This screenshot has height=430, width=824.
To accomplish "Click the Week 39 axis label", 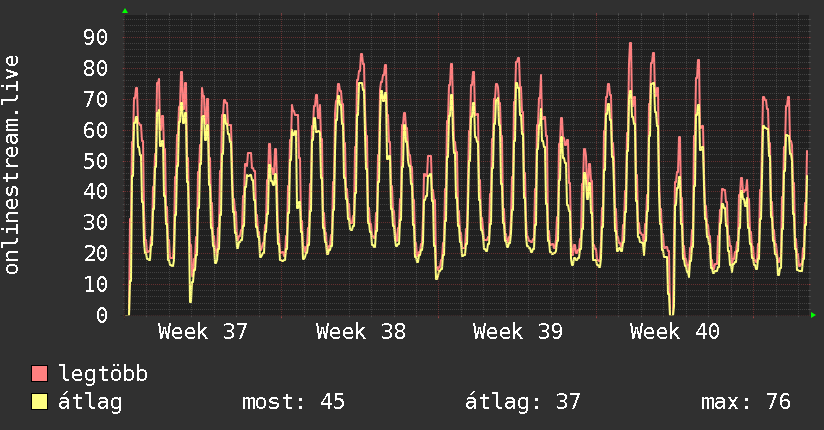I will [518, 332].
